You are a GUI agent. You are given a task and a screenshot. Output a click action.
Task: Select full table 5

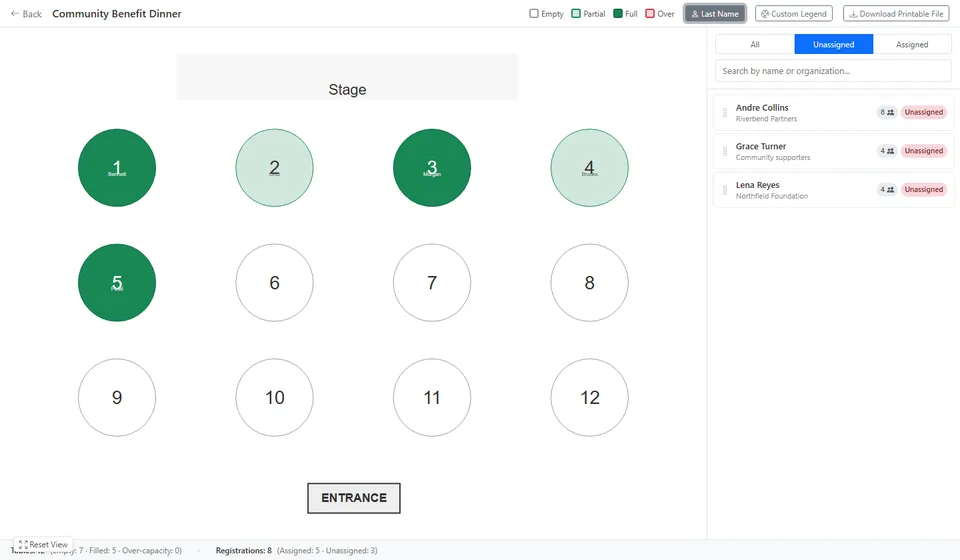(x=117, y=283)
